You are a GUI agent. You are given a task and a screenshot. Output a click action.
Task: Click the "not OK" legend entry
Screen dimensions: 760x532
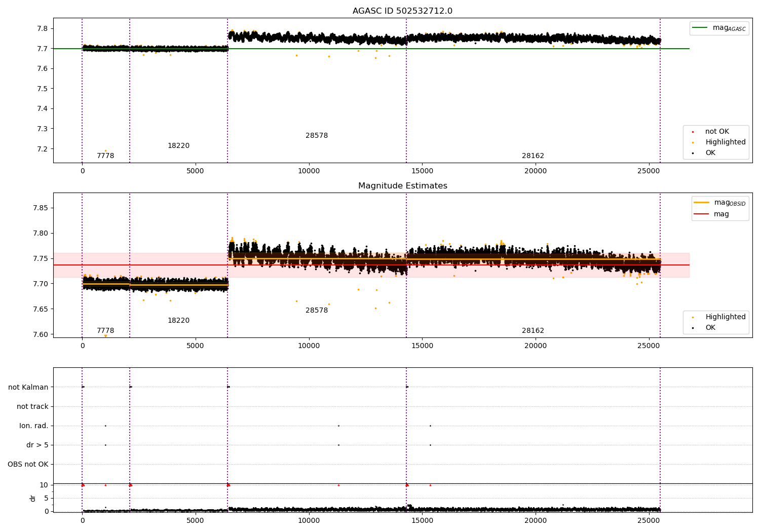pos(711,132)
